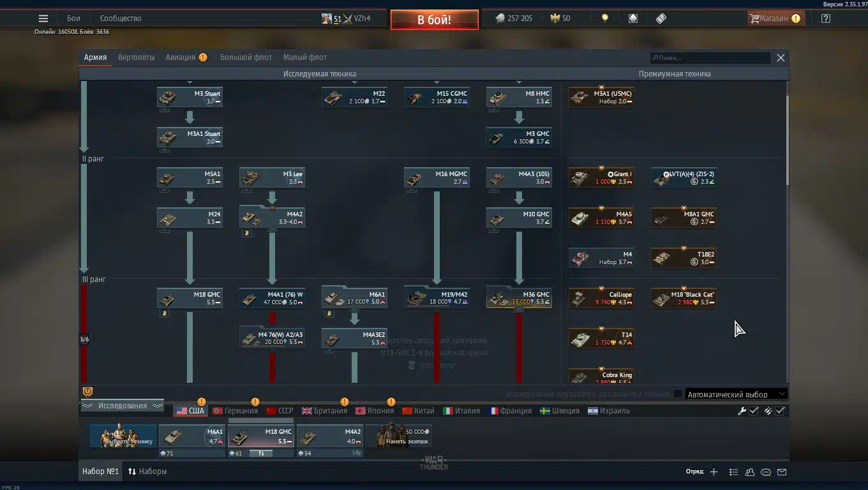Select the Германия nation tab

pyautogui.click(x=236, y=411)
